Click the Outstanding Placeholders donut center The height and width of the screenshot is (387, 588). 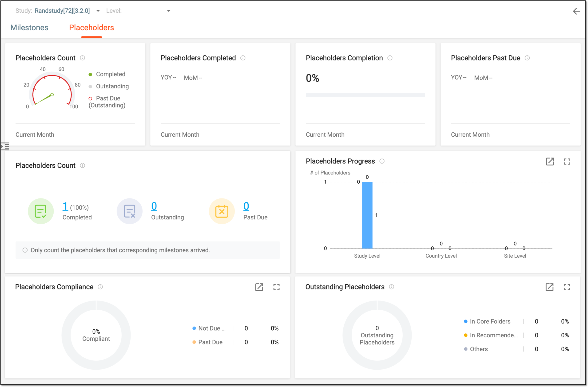point(377,335)
